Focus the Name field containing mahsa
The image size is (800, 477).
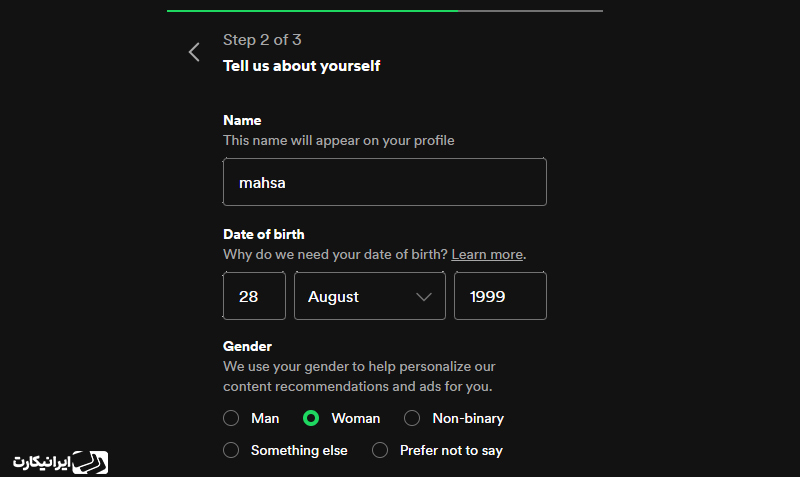pyautogui.click(x=385, y=182)
